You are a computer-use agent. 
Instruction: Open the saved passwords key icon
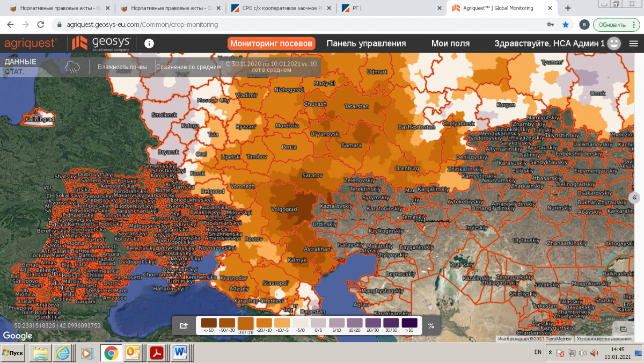click(550, 25)
